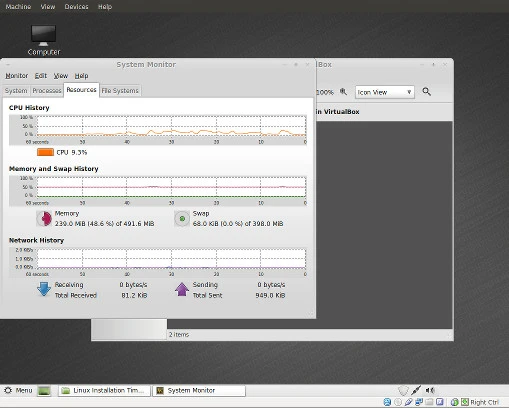Click the Total Sent 949.0 KiB value

(270, 295)
